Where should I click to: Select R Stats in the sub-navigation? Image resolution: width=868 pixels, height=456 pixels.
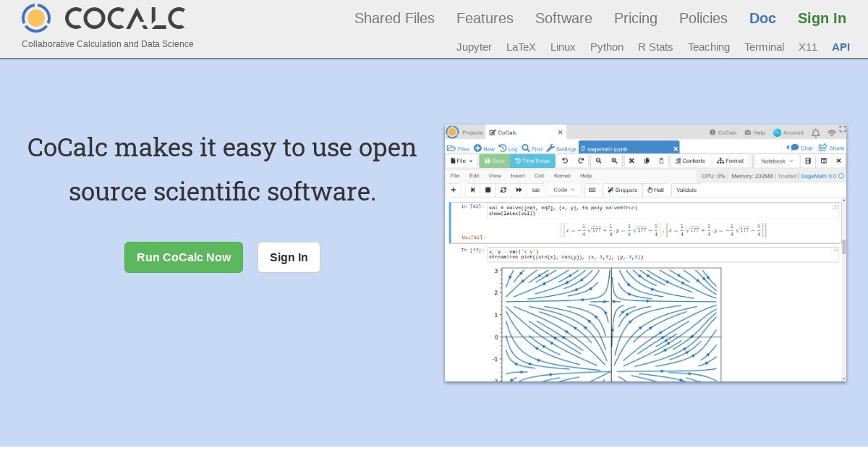pos(655,47)
